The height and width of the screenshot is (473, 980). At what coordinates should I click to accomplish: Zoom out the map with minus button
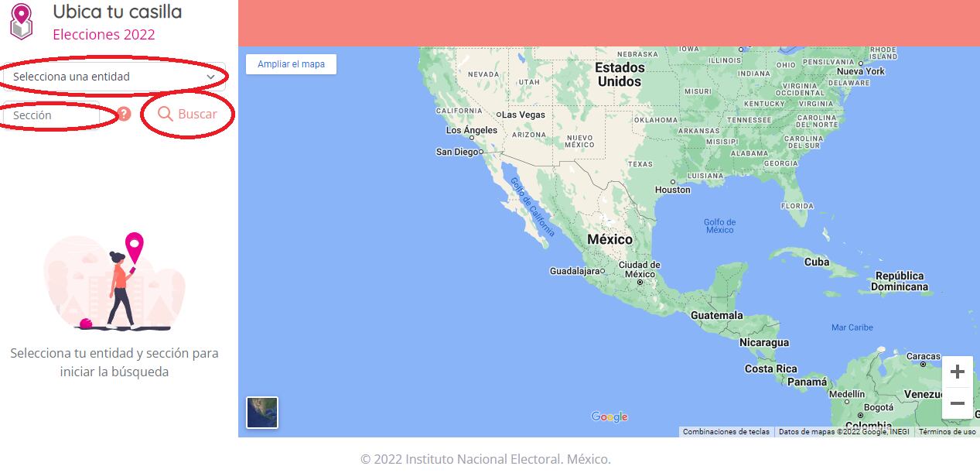[957, 403]
